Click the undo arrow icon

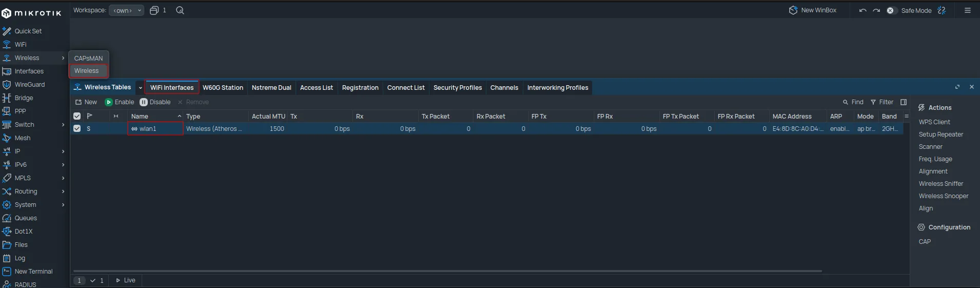[863, 10]
